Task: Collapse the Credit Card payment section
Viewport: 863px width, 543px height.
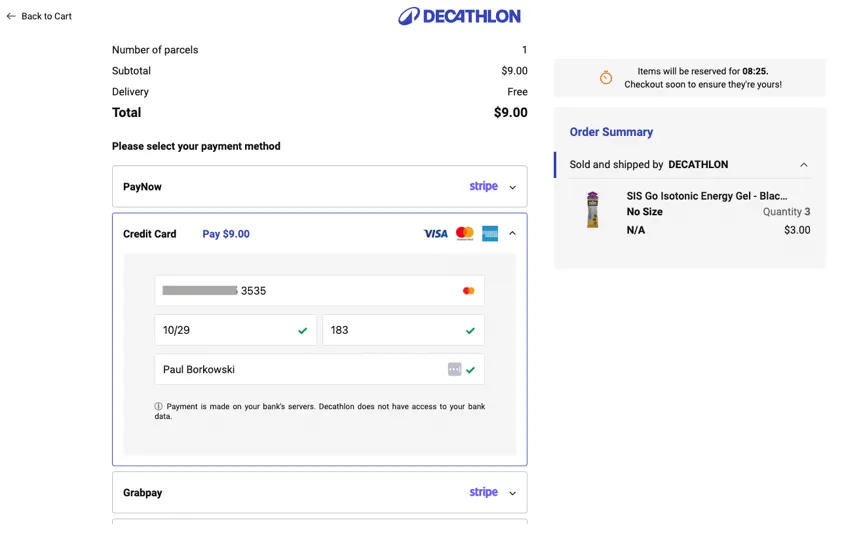Action: (x=512, y=234)
